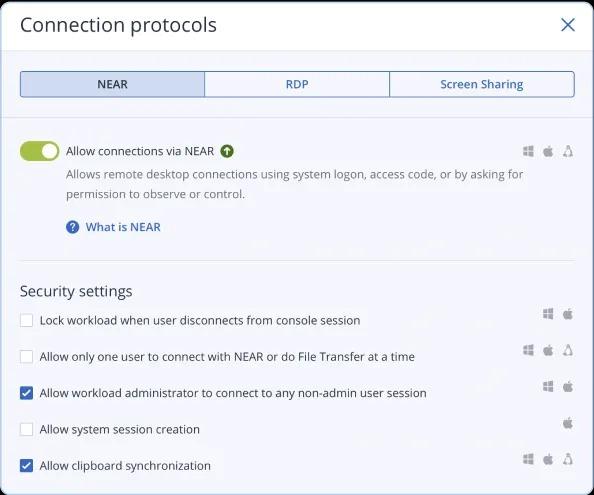
Task: Click Linux icon in Allow connections via NEAR row
Action: (568, 151)
